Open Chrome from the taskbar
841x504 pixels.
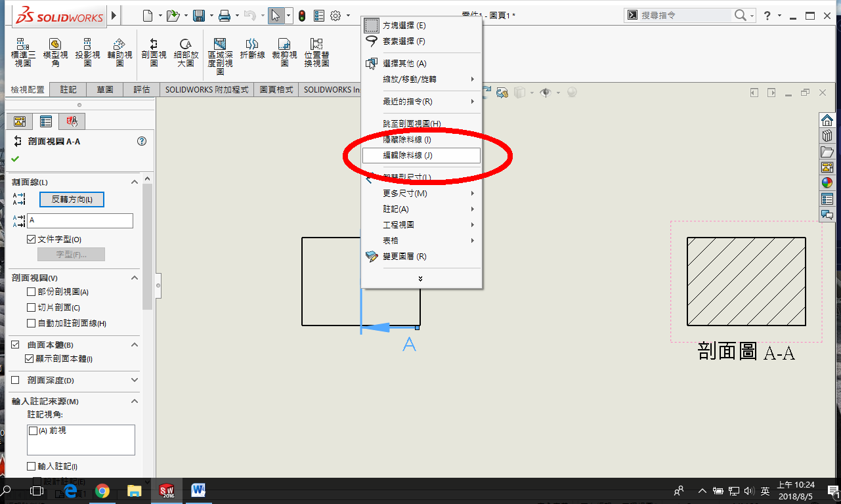102,490
